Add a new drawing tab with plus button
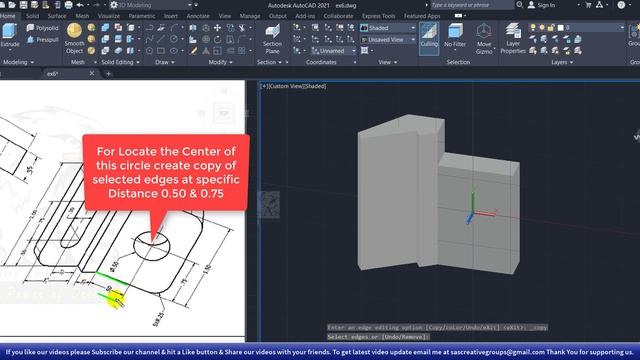The height and width of the screenshot is (360, 640). (108, 74)
